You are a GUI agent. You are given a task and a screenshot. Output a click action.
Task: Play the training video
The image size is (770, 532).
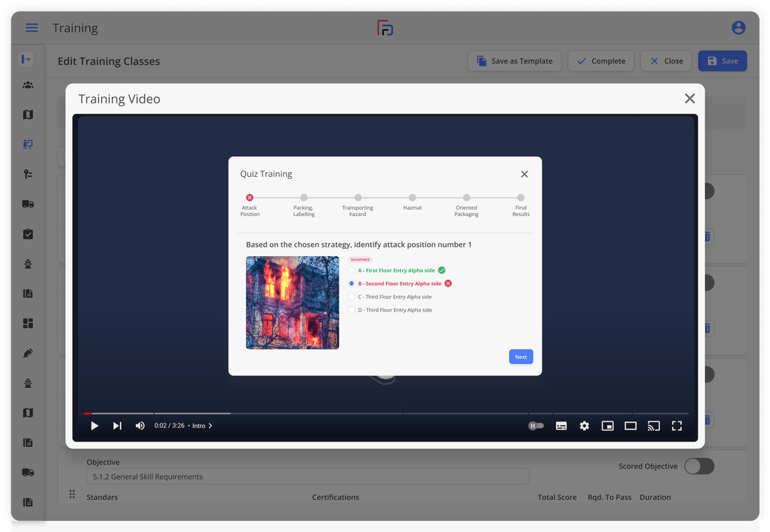(x=94, y=426)
